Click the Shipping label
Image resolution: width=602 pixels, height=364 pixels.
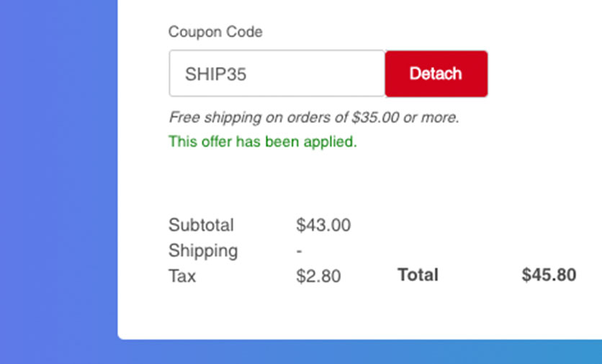click(203, 251)
